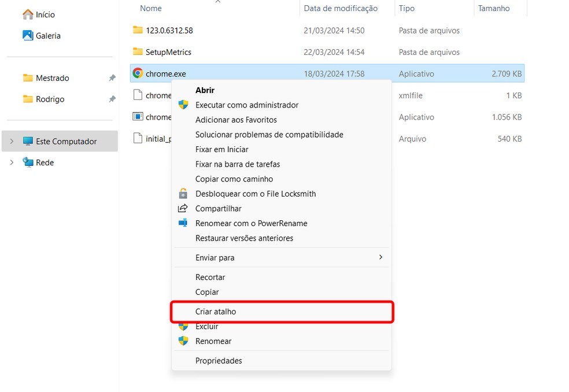Open the Rodrigo pinned folder
Screen dimensions: 569x392
pos(50,99)
